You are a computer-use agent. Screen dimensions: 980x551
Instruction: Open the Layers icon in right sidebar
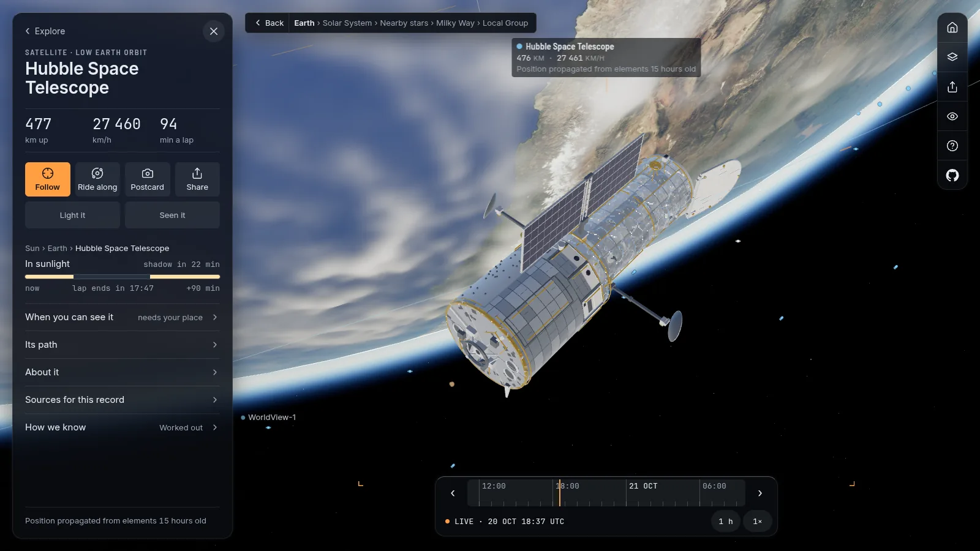pyautogui.click(x=952, y=57)
